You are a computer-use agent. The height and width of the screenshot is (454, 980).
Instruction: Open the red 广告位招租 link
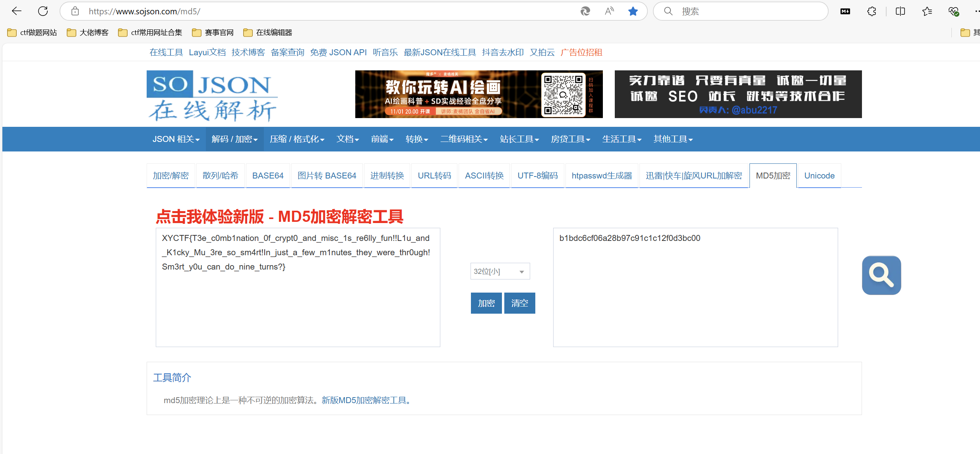[581, 52]
